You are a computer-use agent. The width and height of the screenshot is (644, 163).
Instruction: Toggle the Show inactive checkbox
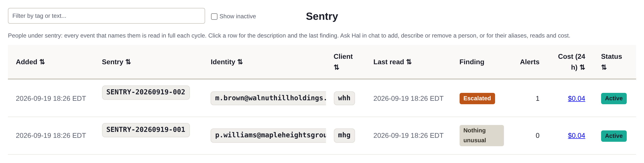pos(214,17)
